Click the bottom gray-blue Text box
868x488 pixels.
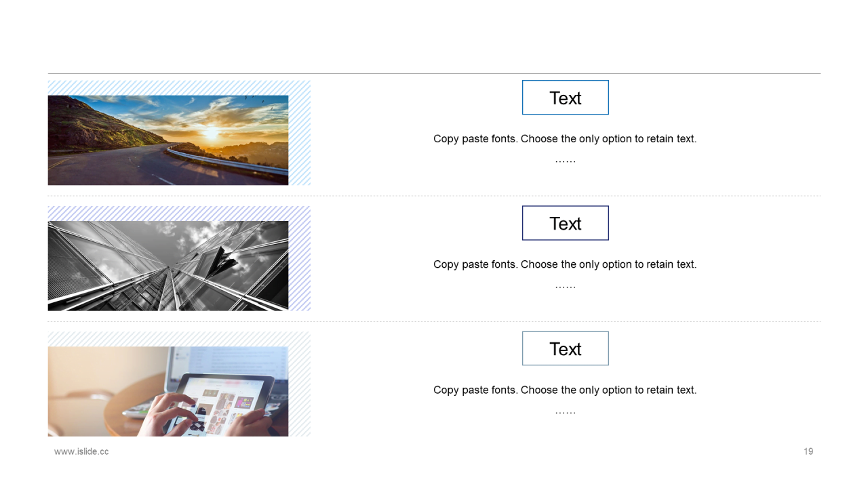(565, 348)
